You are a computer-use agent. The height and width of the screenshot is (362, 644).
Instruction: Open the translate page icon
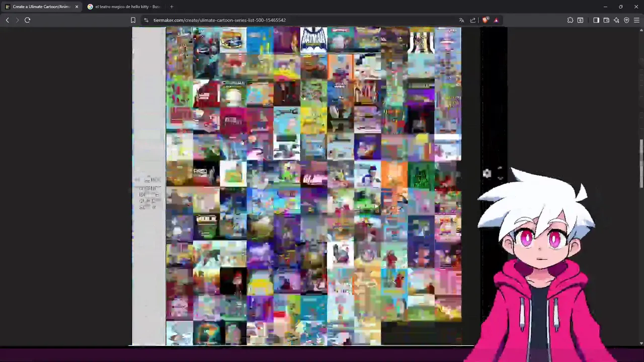(461, 20)
